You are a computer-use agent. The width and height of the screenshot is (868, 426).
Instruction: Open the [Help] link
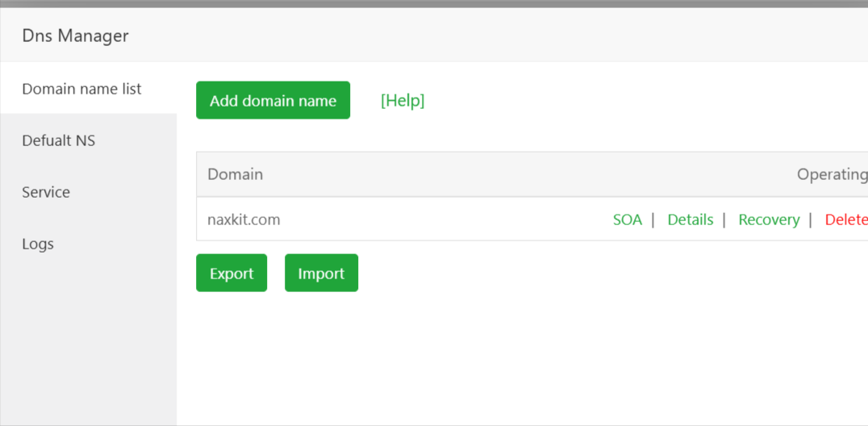click(x=403, y=100)
